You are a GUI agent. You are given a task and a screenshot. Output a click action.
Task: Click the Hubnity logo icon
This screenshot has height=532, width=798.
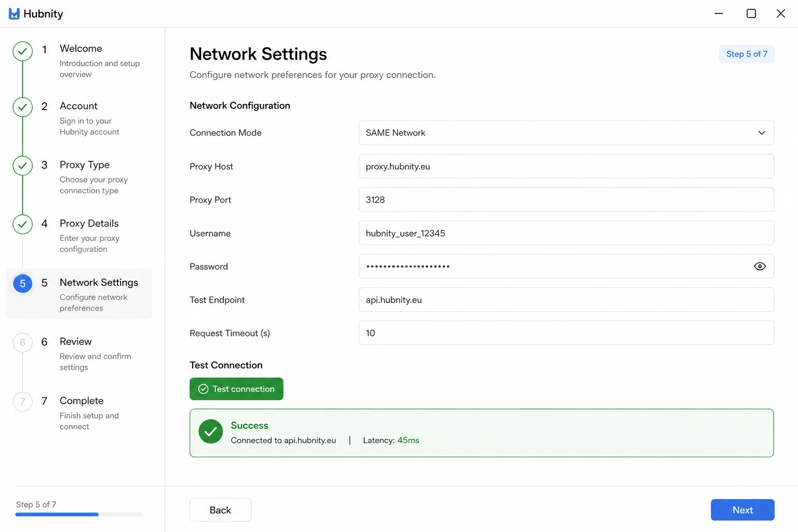(x=14, y=14)
